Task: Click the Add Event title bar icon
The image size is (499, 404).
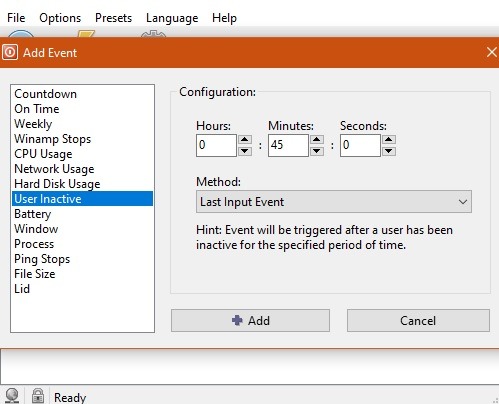Action: pyautogui.click(x=10, y=52)
